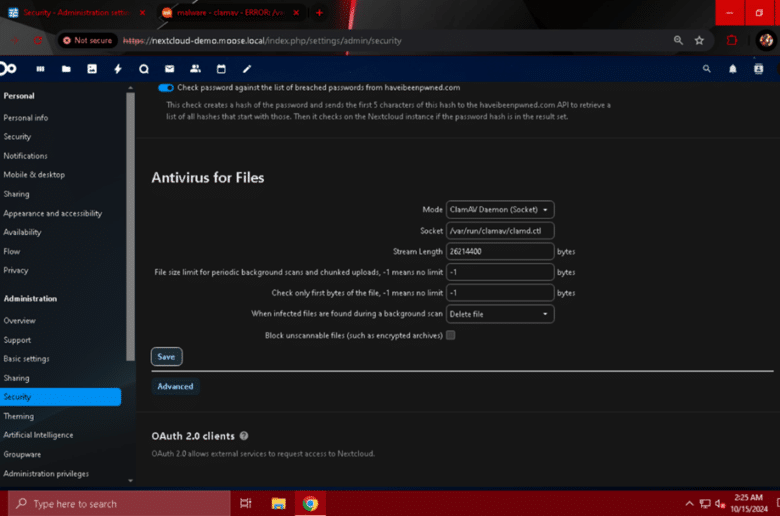780x516 pixels.
Task: Click the browser address bar URL
Action: 262,41
